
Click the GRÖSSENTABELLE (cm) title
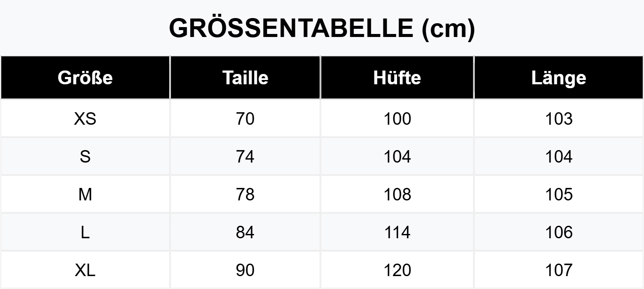coord(322,28)
